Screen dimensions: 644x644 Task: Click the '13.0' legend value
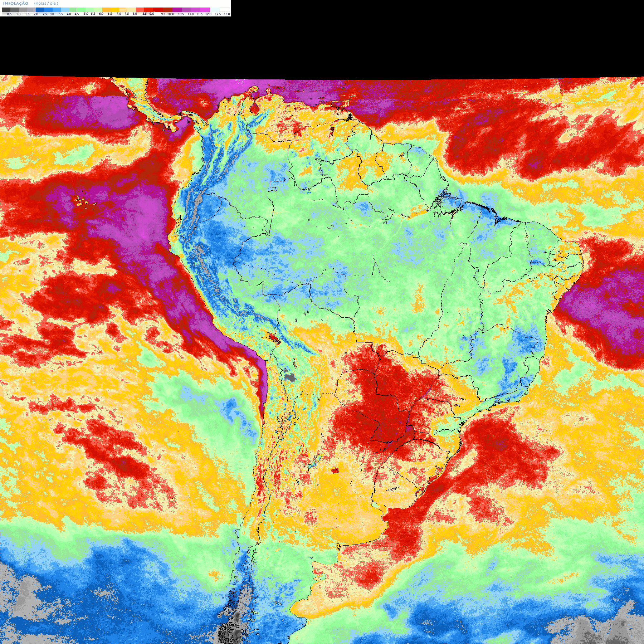(x=227, y=14)
